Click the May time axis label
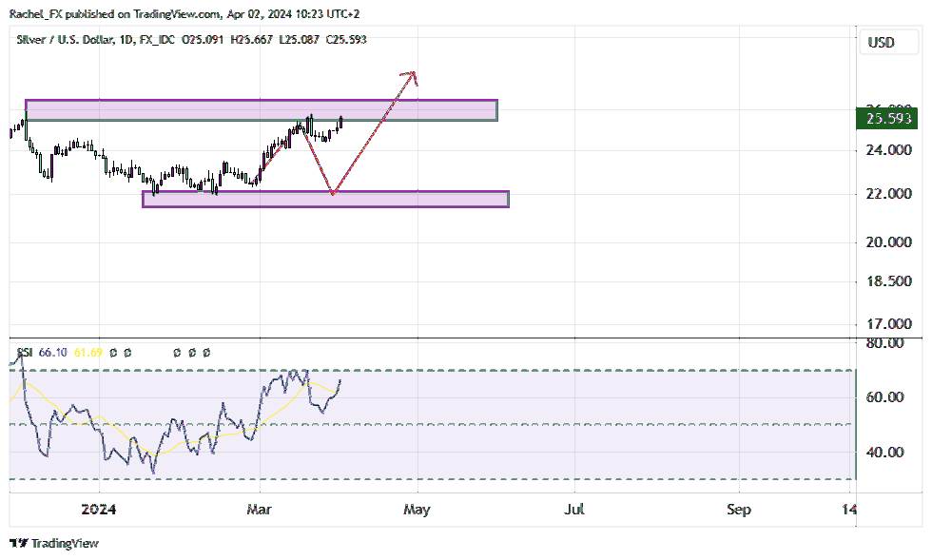 click(x=417, y=510)
